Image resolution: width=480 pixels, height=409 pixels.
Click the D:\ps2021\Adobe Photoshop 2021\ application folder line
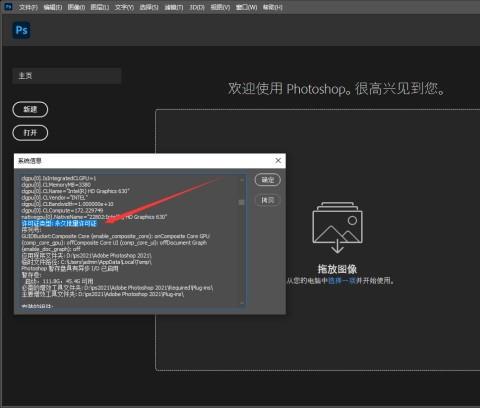coord(87,256)
